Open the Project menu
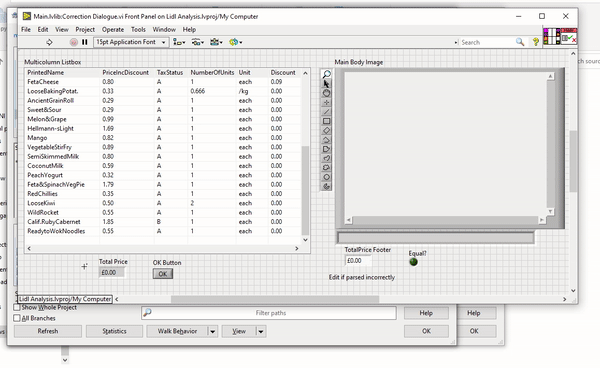The height and width of the screenshot is (368, 600). tap(85, 29)
